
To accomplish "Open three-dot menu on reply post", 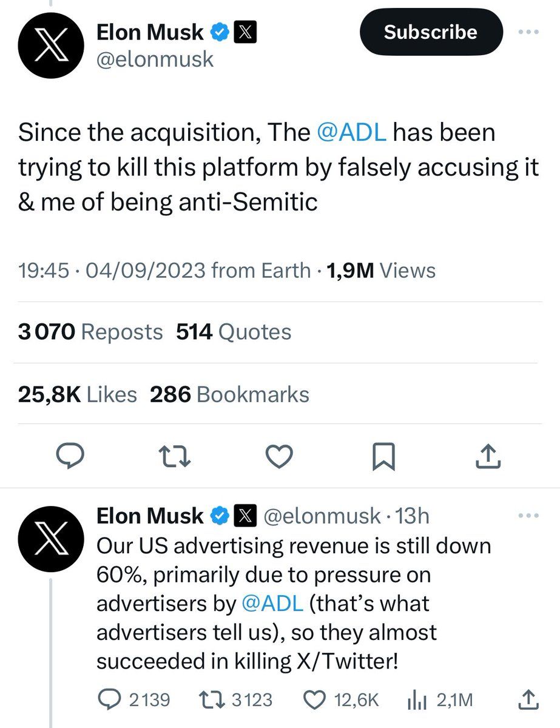I will pyautogui.click(x=528, y=516).
